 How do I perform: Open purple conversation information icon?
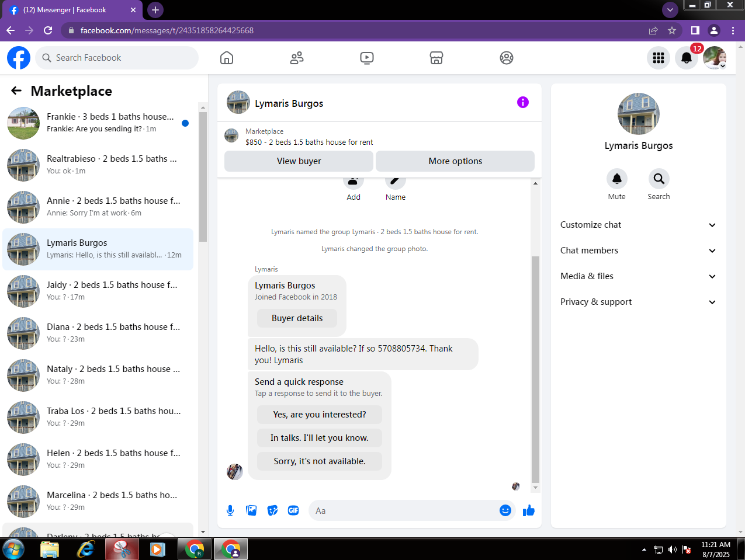(523, 102)
